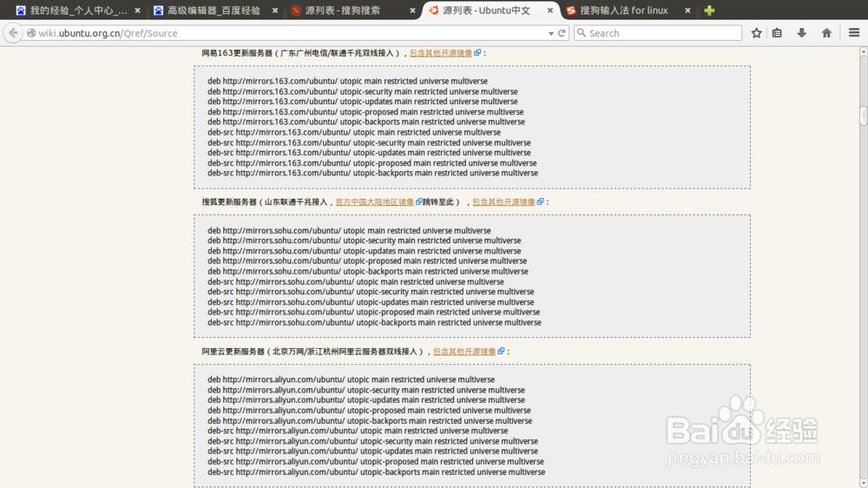Select the 源列表 - Ubuntu中文 tab

pos(490,10)
